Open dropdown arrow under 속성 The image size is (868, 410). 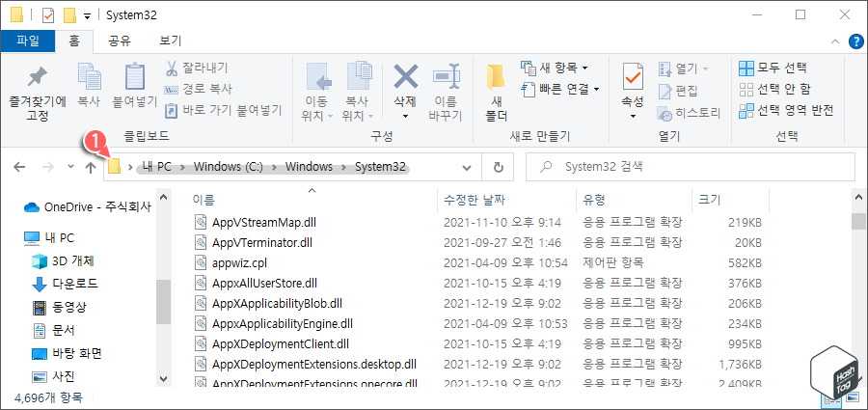pyautogui.click(x=633, y=117)
